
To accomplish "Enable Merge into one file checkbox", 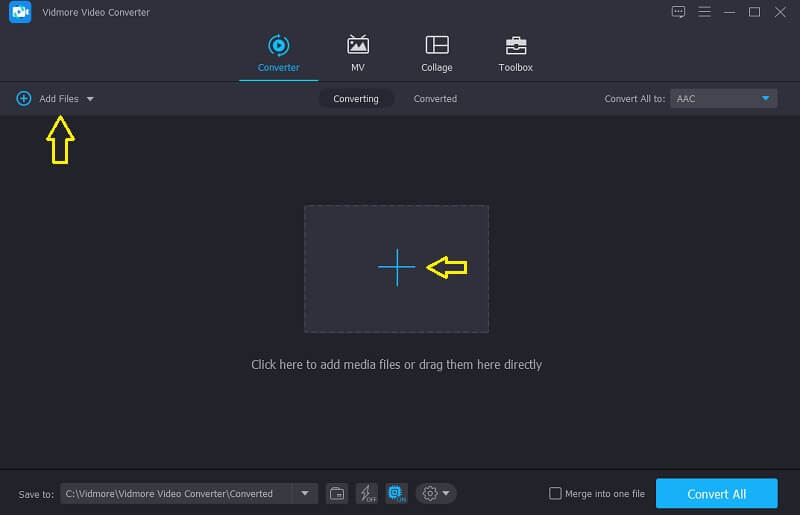I will pos(556,493).
